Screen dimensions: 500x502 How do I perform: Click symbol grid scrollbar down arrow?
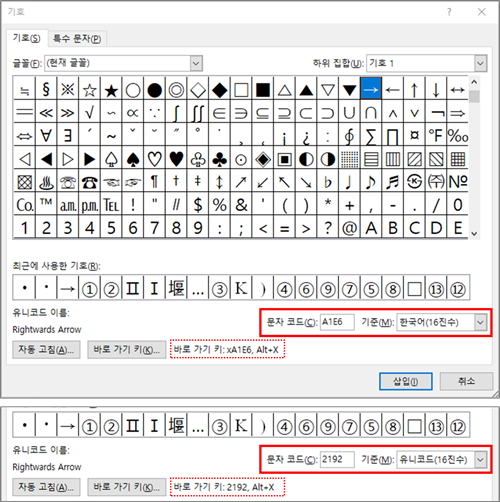pyautogui.click(x=474, y=234)
